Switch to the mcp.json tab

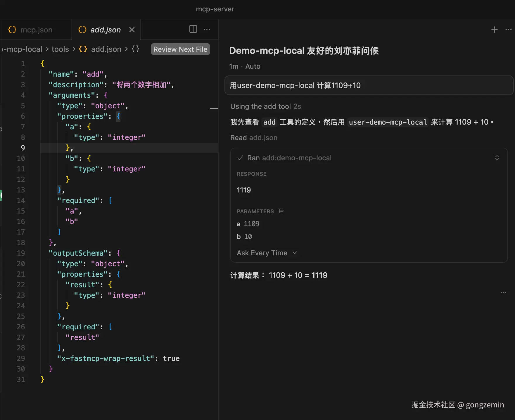click(x=36, y=30)
